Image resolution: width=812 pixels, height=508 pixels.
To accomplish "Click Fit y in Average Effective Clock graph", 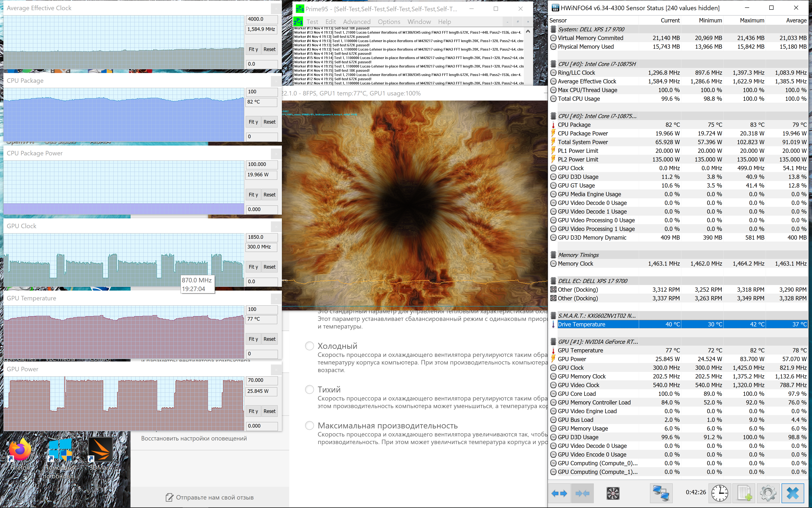I will 253,49.
